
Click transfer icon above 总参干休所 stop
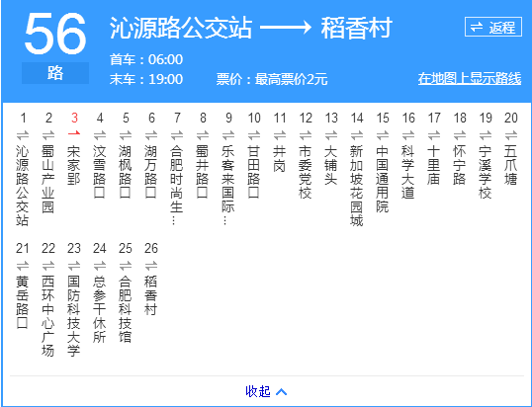100,266
